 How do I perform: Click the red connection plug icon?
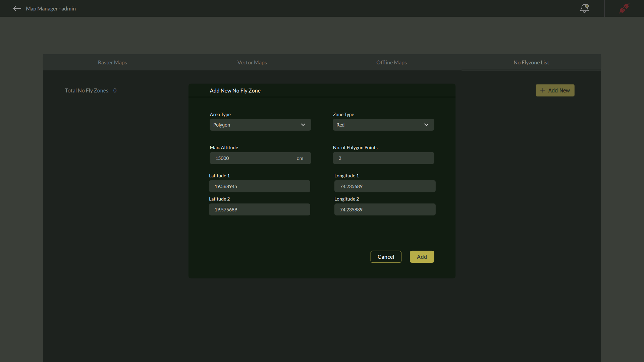tap(624, 8)
